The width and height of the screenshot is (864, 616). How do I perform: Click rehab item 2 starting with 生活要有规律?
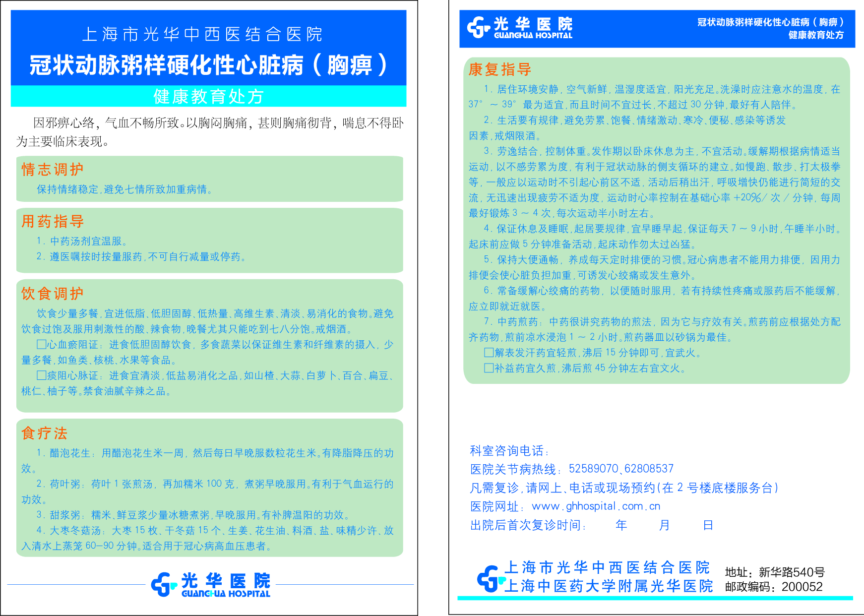coord(627,128)
